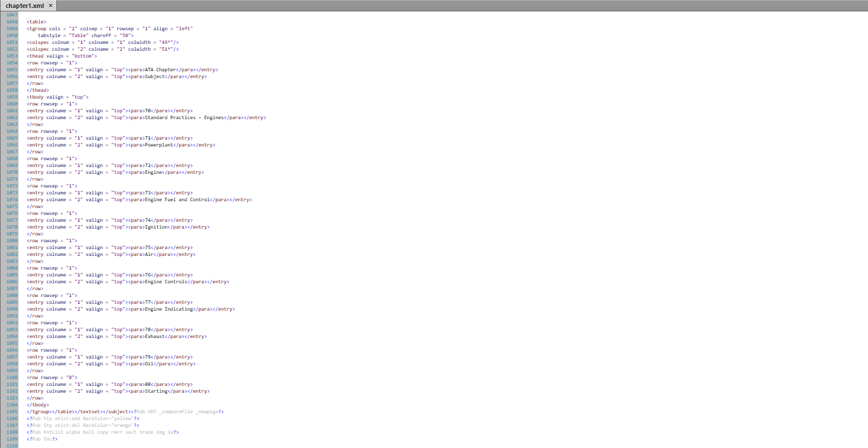Click line number 1105 in gutter
This screenshot has height=448, width=868.
click(12, 412)
